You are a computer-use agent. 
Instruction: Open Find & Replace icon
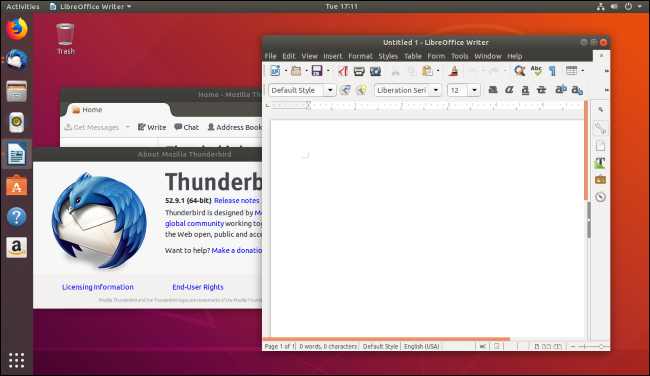[x=520, y=71]
